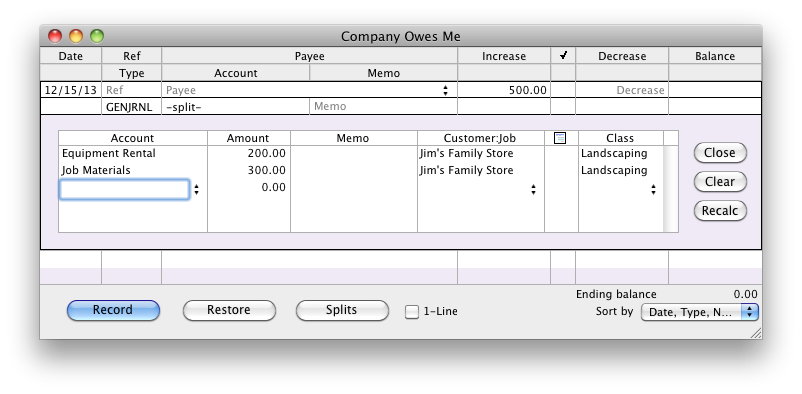Click the splits list vertical scrollbar
802x394 pixels.
coord(671,189)
